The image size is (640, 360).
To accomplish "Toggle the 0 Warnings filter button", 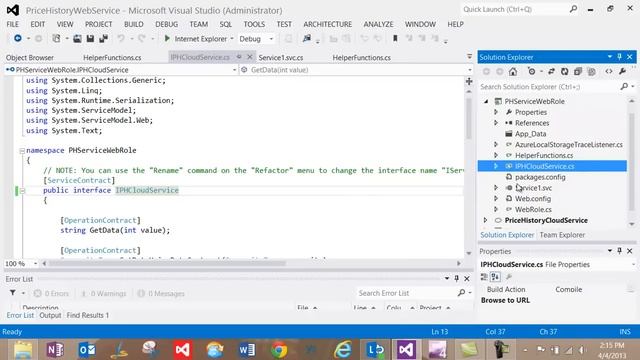I will (104, 293).
